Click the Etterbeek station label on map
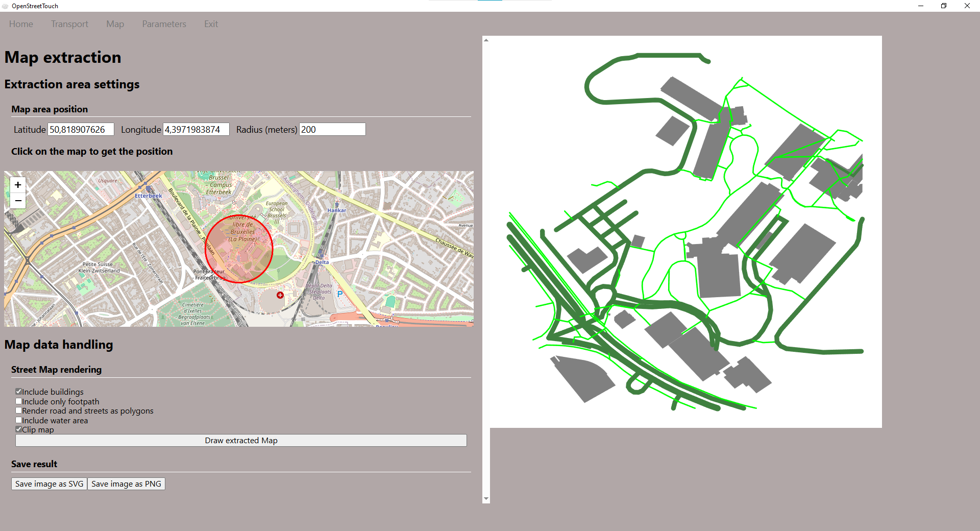980x531 pixels. (x=149, y=196)
